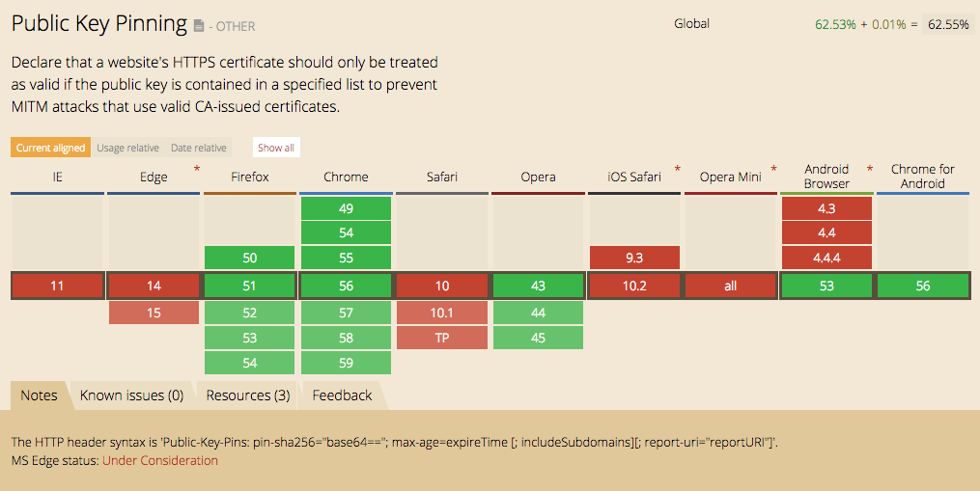Image resolution: width=980 pixels, height=491 pixels.
Task: Follow the Under Consideration link
Action: [x=160, y=460]
